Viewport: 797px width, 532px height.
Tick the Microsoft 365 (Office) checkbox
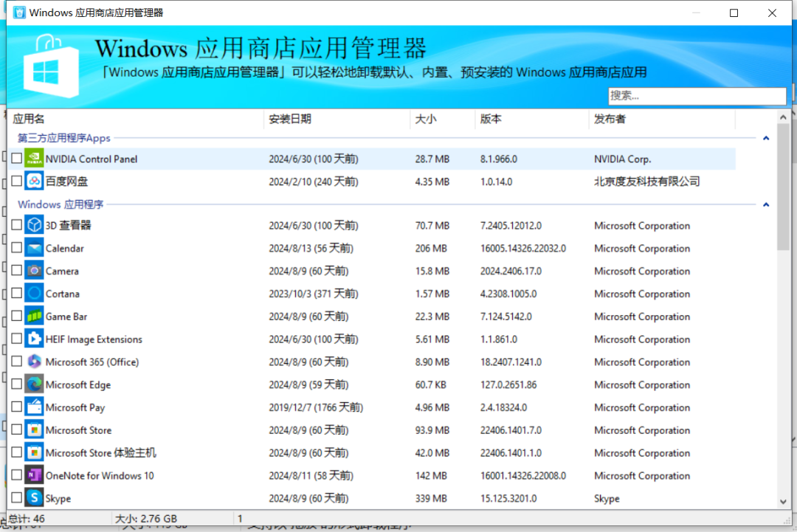tap(17, 362)
